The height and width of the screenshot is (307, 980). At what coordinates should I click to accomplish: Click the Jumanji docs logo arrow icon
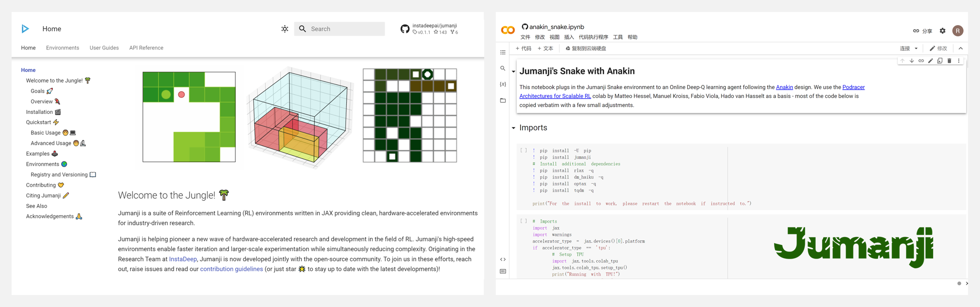pos(25,29)
